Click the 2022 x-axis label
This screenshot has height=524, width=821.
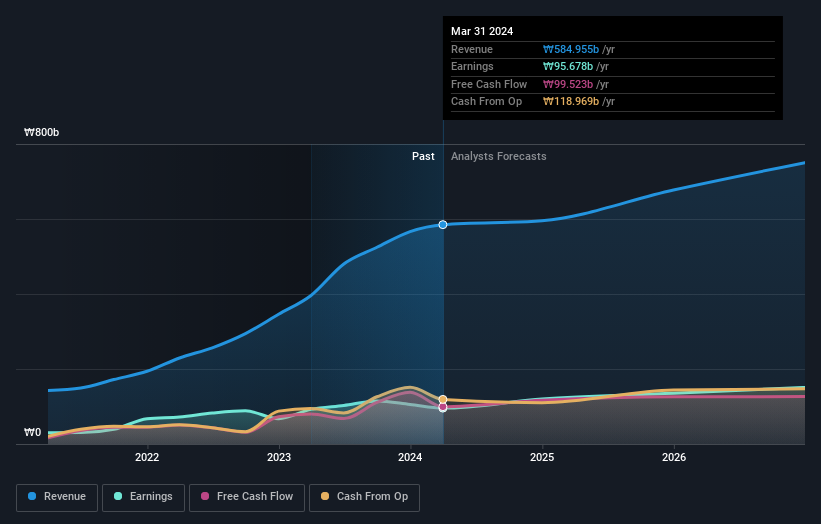(147, 458)
